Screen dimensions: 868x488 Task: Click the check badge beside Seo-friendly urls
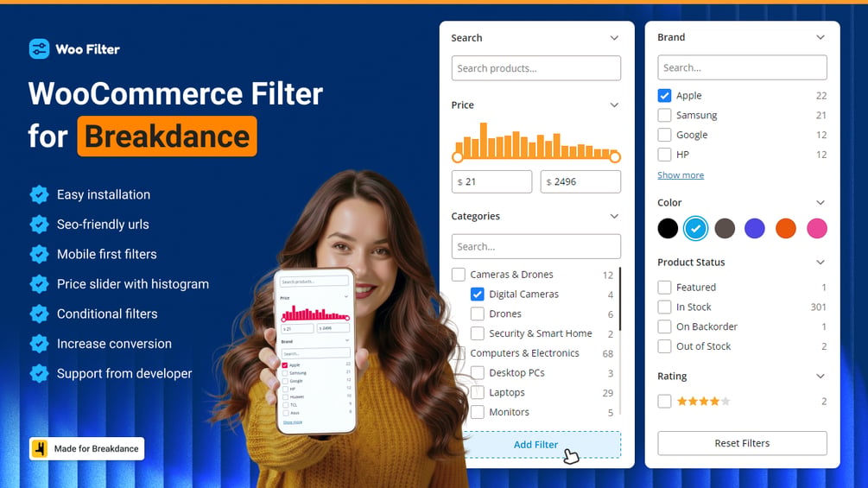pos(39,224)
